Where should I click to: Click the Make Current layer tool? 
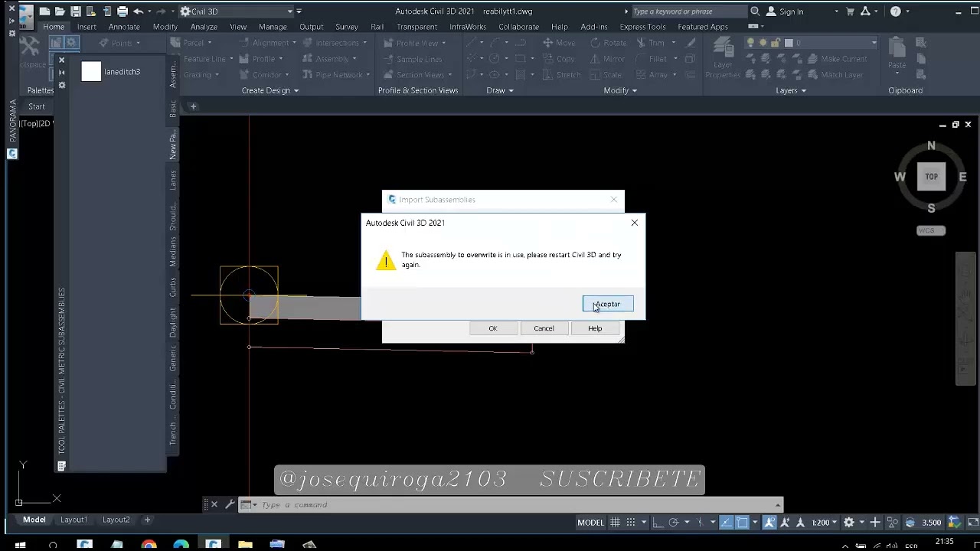pyautogui.click(x=837, y=59)
